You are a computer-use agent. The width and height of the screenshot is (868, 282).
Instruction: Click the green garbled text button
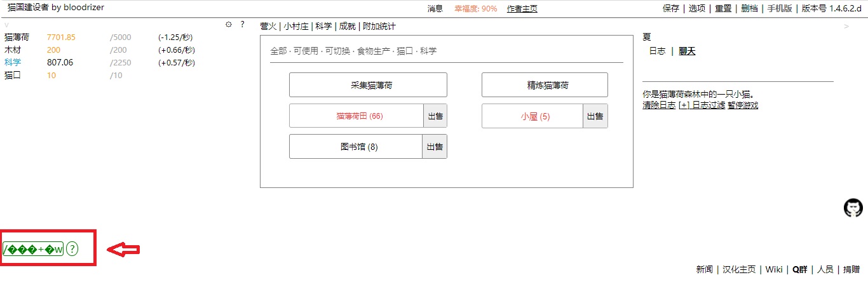tap(33, 249)
